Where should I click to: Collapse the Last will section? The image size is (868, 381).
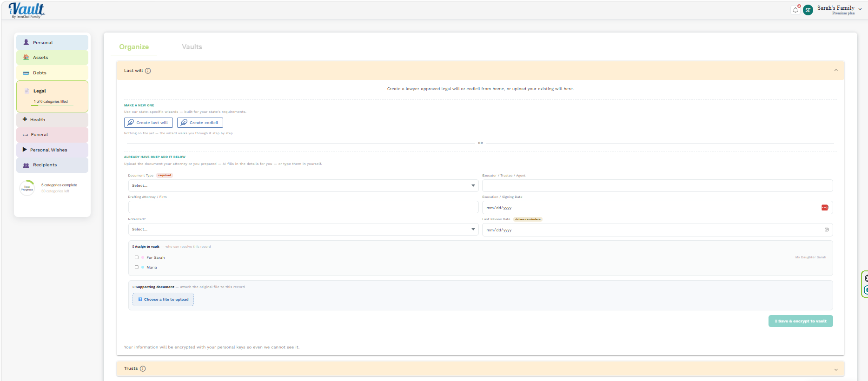pos(836,71)
